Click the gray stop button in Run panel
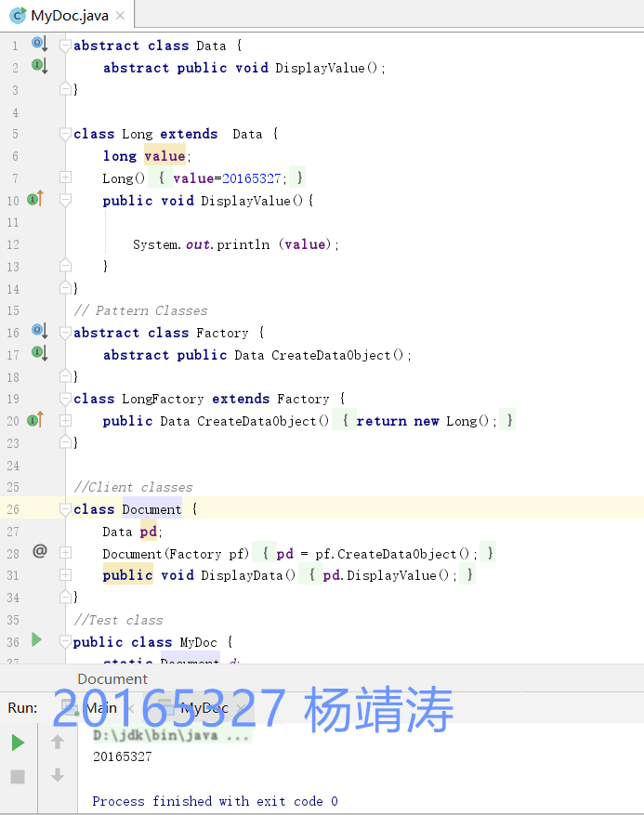This screenshot has height=815, width=644. tap(18, 777)
